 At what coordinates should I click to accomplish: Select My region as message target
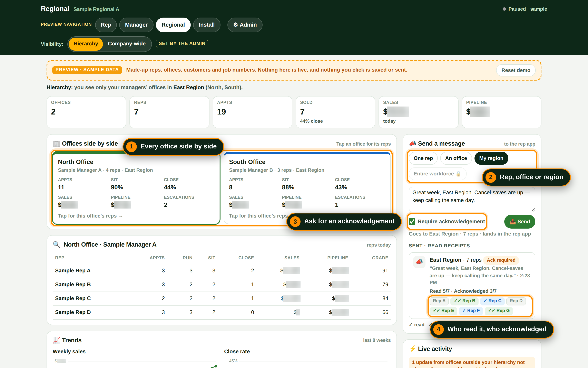[491, 158]
